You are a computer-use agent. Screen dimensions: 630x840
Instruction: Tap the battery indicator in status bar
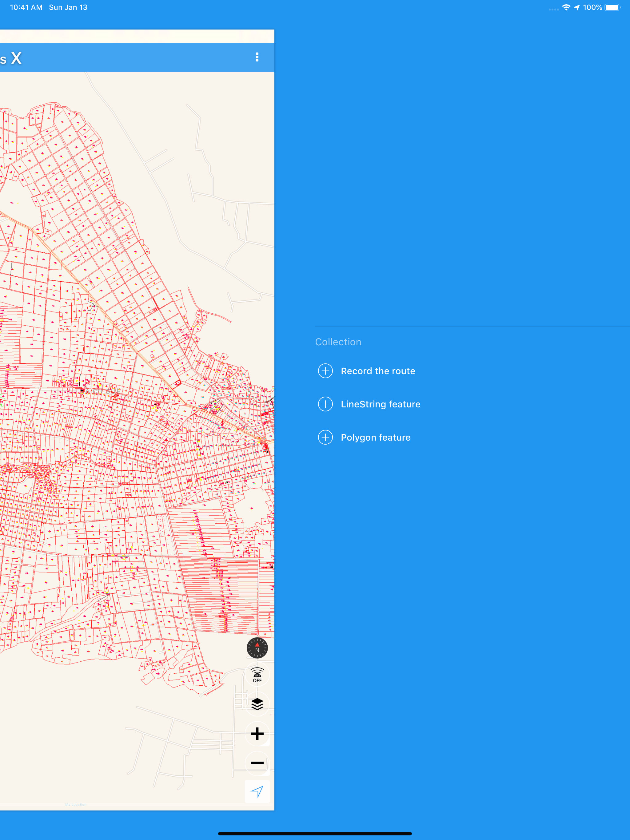click(612, 8)
